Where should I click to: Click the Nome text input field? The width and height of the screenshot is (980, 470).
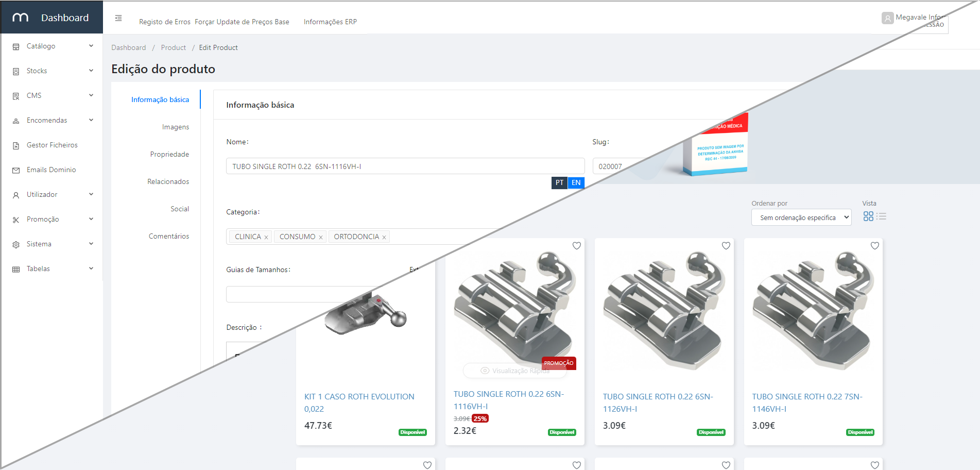pyautogui.click(x=405, y=166)
